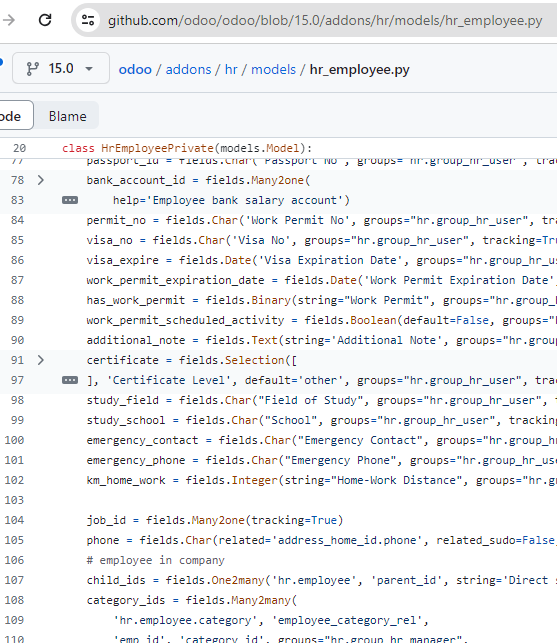This screenshot has height=643, width=557.
Task: Expand collapsed bank_account_id block chevron
Action: (x=41, y=180)
